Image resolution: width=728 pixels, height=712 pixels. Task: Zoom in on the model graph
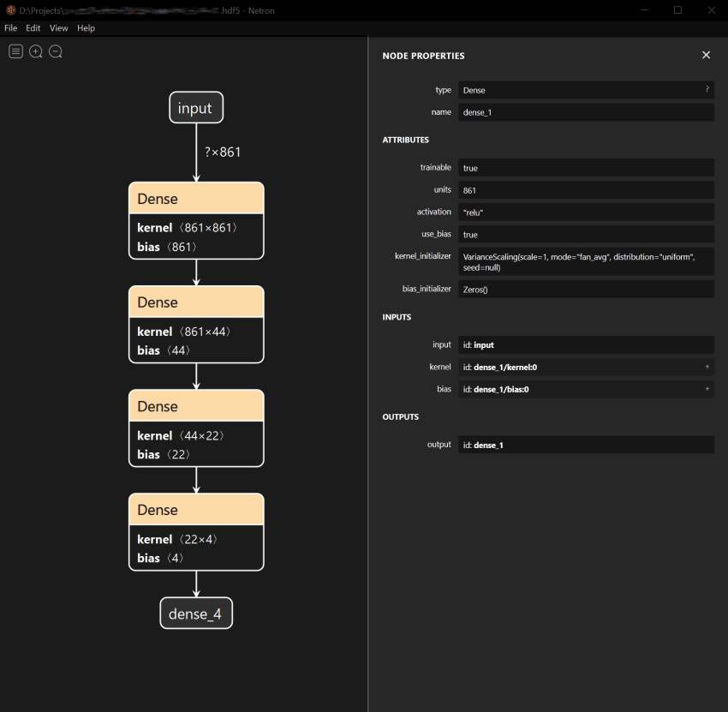[x=35, y=51]
